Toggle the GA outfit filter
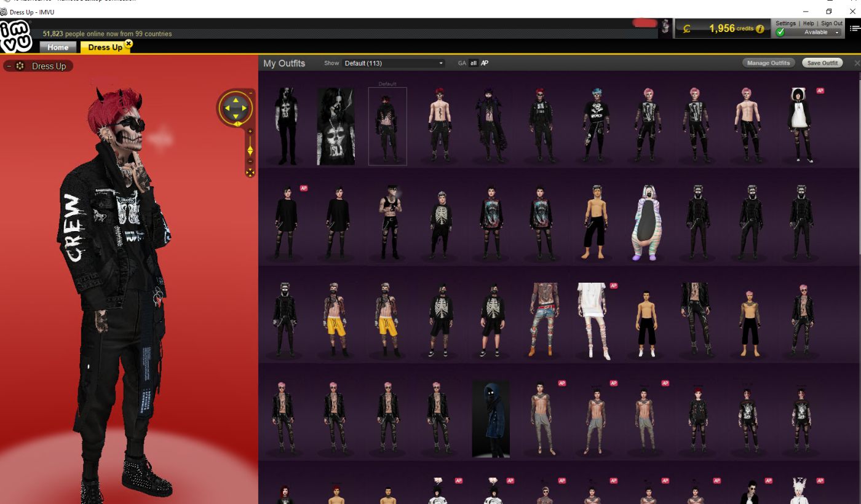 click(462, 63)
